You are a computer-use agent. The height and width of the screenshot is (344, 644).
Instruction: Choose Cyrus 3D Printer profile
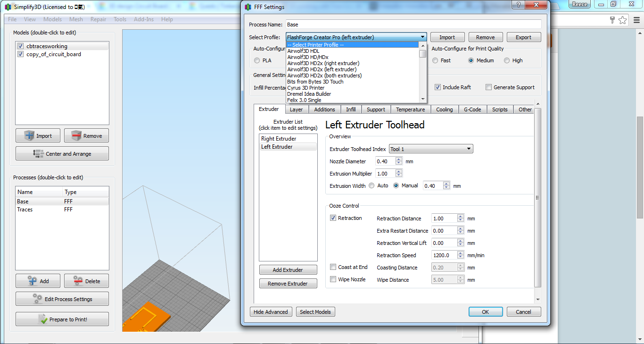coord(353,88)
